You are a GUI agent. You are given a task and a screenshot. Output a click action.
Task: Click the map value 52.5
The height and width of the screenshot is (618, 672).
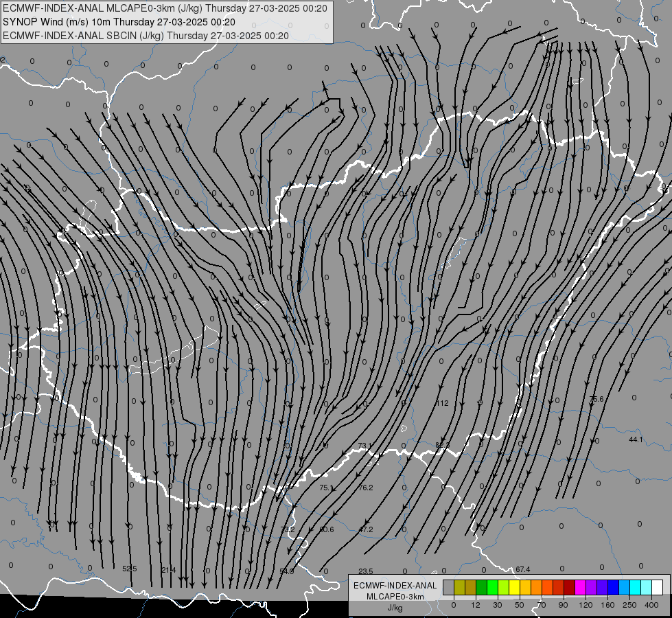[x=130, y=569]
